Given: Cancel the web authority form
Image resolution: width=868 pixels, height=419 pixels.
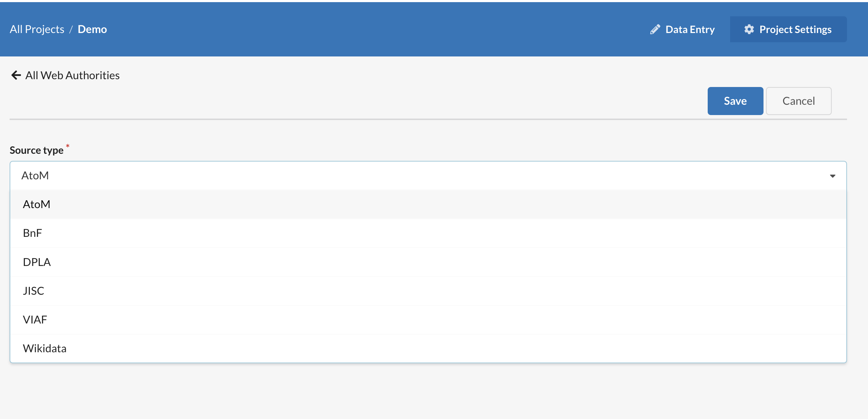Looking at the screenshot, I should 798,101.
